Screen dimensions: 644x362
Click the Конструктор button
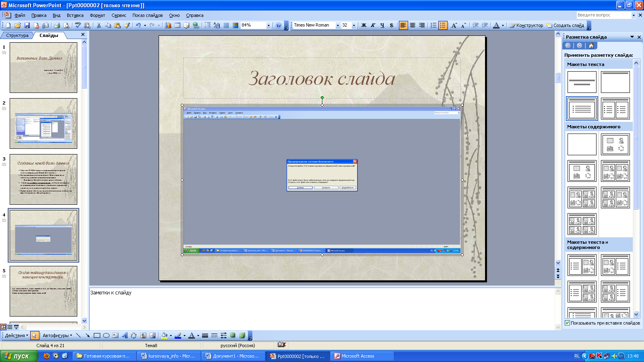click(x=526, y=25)
